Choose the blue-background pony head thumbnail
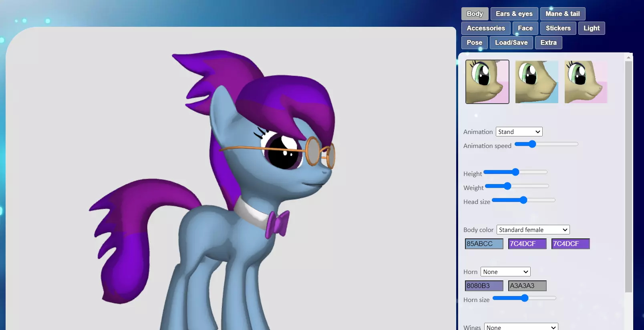 537,82
